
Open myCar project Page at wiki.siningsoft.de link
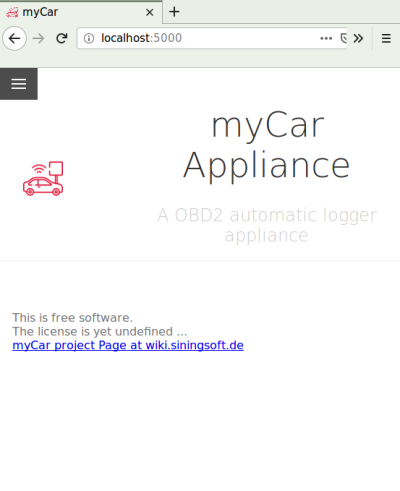pyautogui.click(x=128, y=345)
